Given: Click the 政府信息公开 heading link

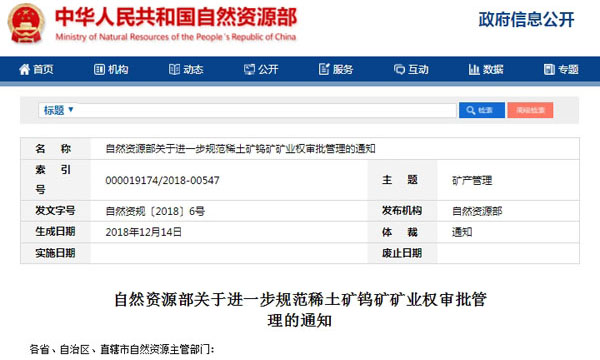Looking at the screenshot, I should tap(527, 20).
